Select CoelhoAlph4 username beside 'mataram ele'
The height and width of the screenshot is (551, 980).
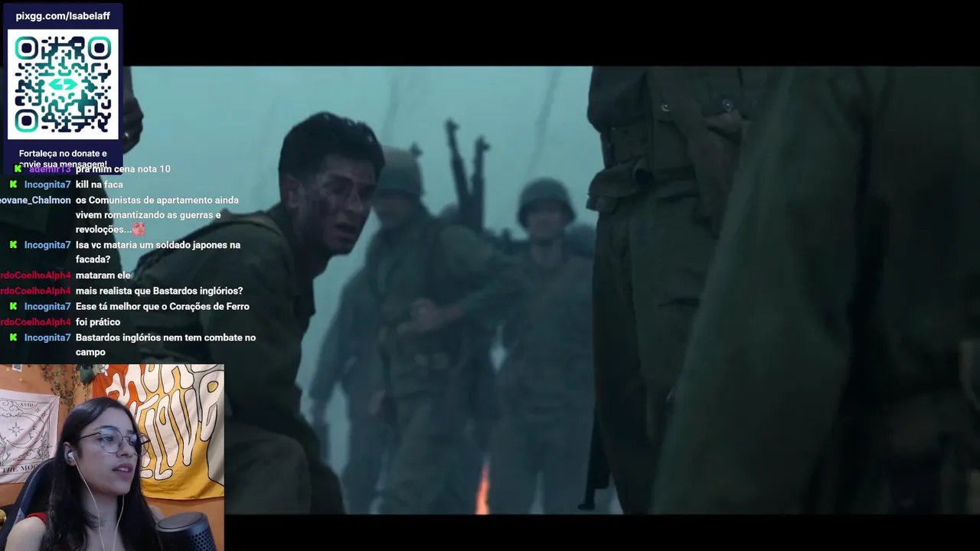[35, 275]
